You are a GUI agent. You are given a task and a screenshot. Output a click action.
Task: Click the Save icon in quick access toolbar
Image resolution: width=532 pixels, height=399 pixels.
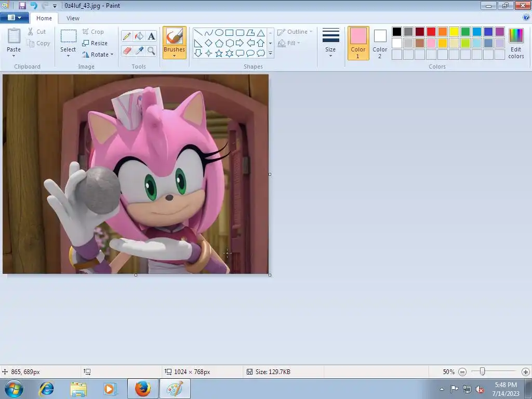click(x=22, y=5)
